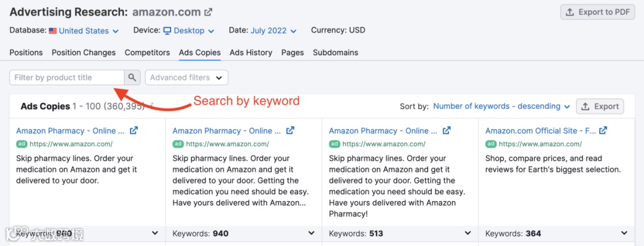Open external link icon on third Amazon Pharmacy ad

point(447,130)
